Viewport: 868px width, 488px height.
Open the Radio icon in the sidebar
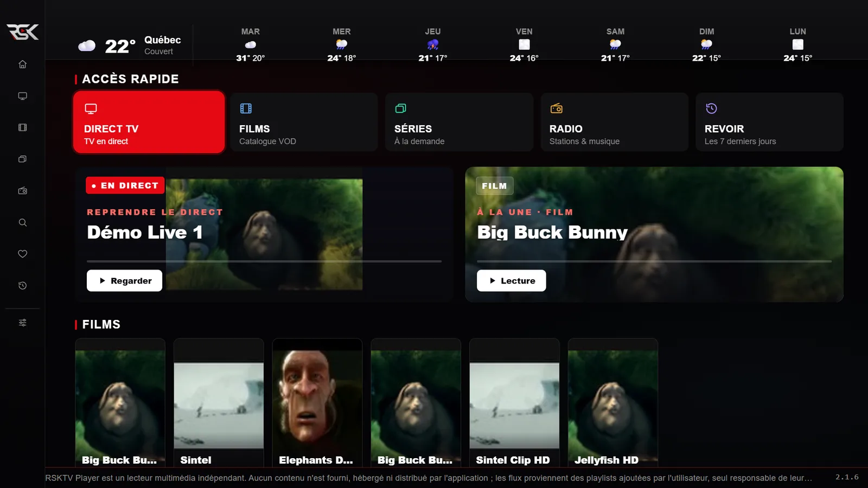22,191
